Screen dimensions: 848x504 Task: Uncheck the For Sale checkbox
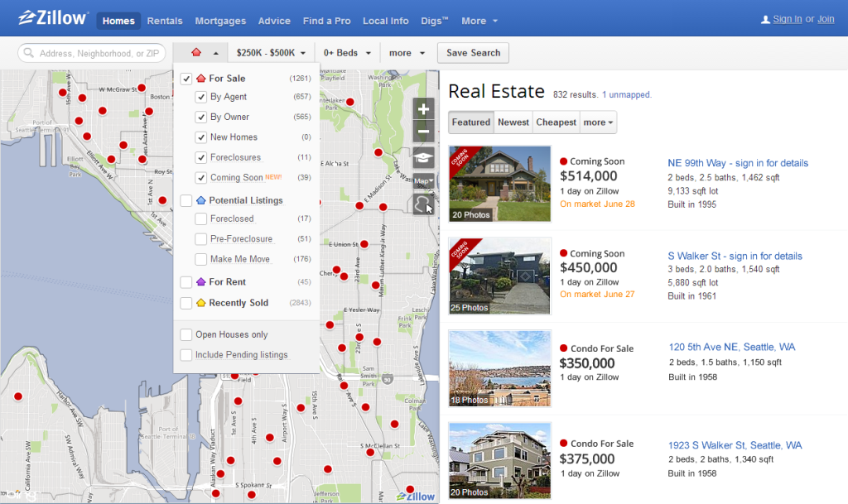186,79
